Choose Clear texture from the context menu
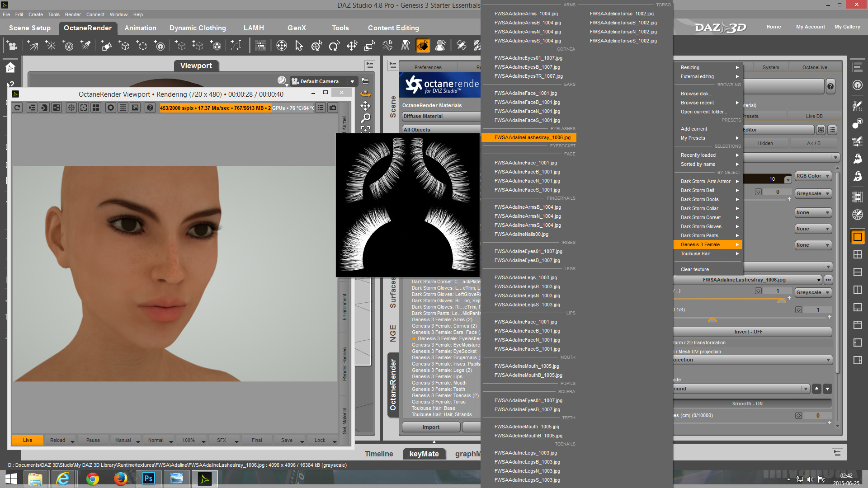The height and width of the screenshot is (488, 868). (694, 269)
